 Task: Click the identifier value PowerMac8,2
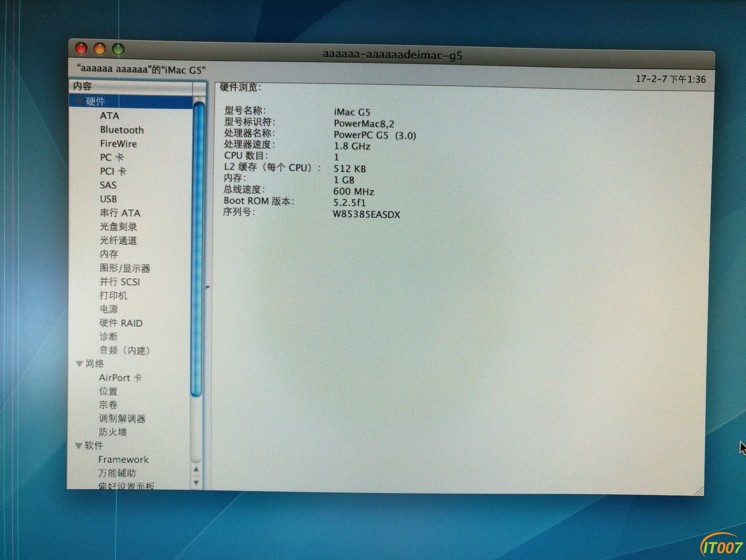(364, 123)
